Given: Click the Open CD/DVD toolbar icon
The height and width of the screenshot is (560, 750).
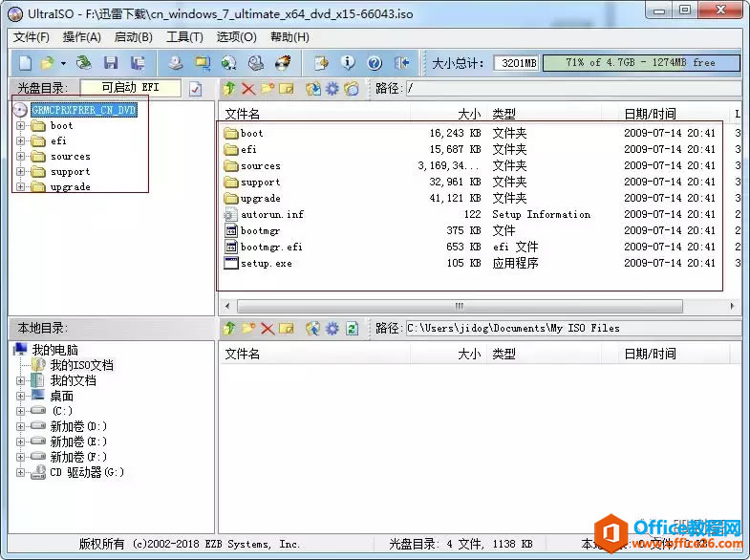Looking at the screenshot, I should click(x=84, y=63).
